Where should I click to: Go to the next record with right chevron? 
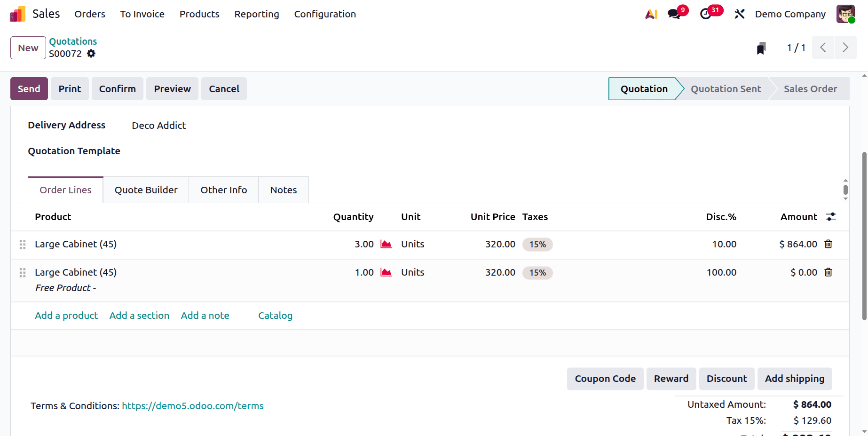tap(845, 48)
